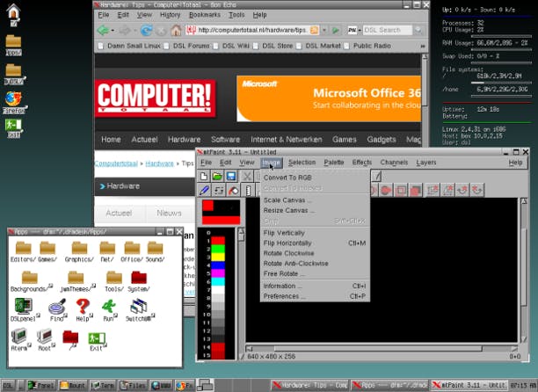
Task: Select the Paint brush tool in mtPaint
Action: (205, 190)
